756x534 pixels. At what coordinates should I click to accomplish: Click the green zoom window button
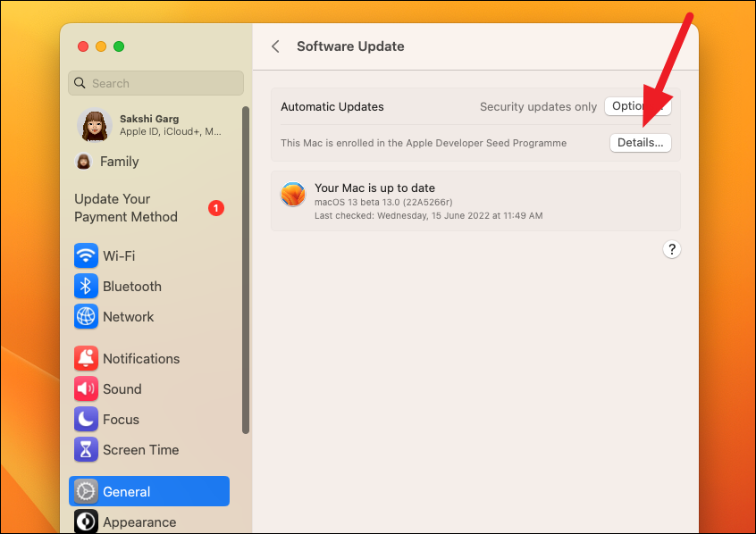[119, 46]
